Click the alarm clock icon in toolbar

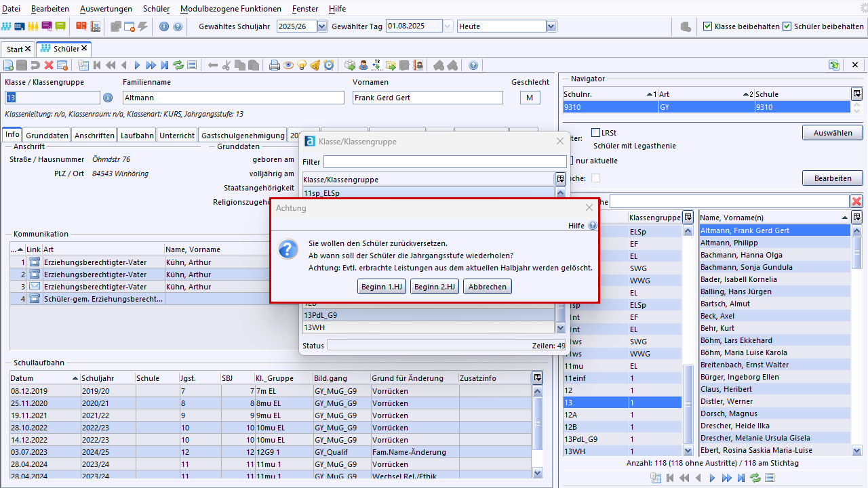pos(329,65)
